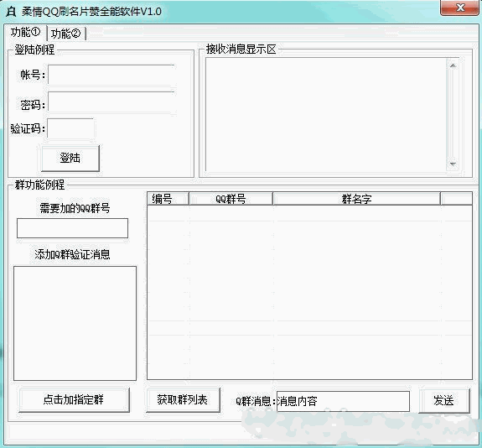
Task: Click the 群名字 column header
Action: tap(356, 199)
